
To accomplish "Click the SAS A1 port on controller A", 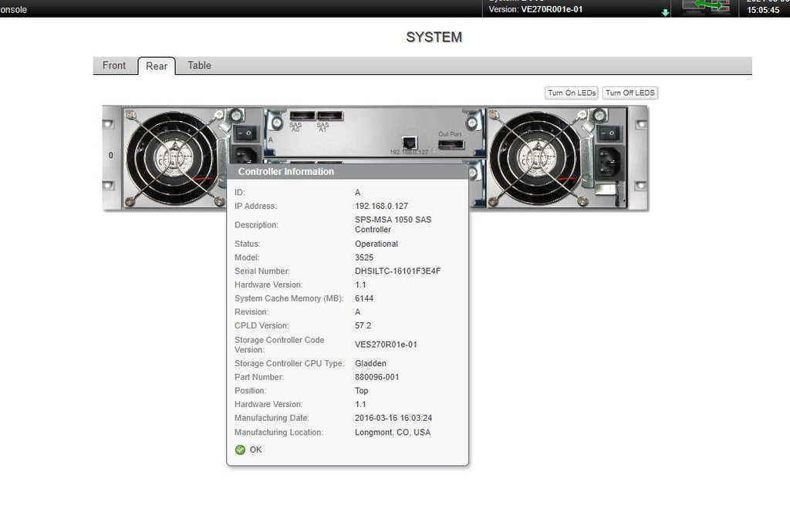I will click(330, 116).
